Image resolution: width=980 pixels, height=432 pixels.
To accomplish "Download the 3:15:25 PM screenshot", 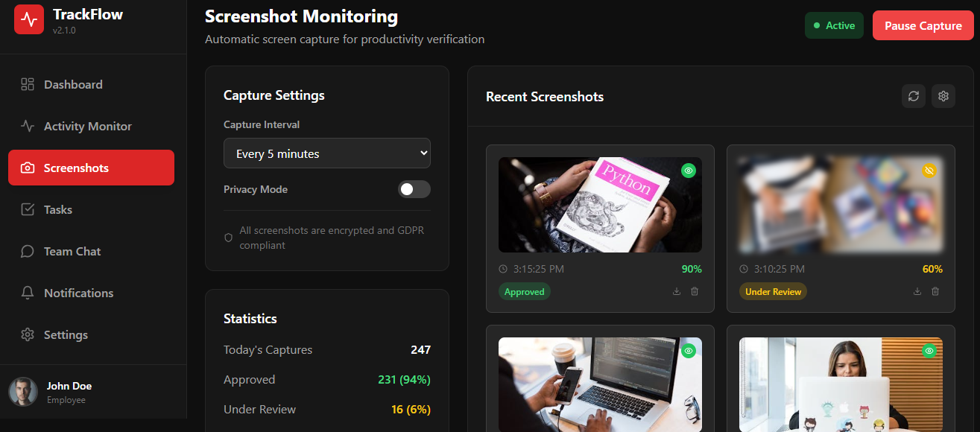I will point(677,291).
